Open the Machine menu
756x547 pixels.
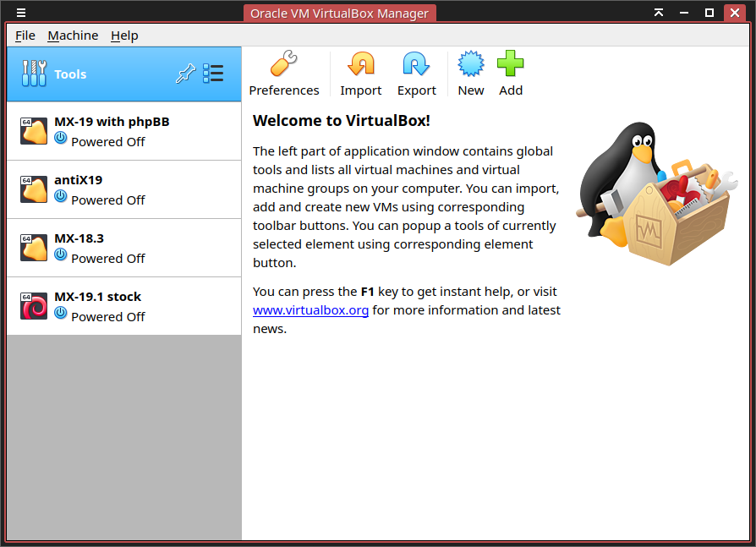tap(73, 36)
